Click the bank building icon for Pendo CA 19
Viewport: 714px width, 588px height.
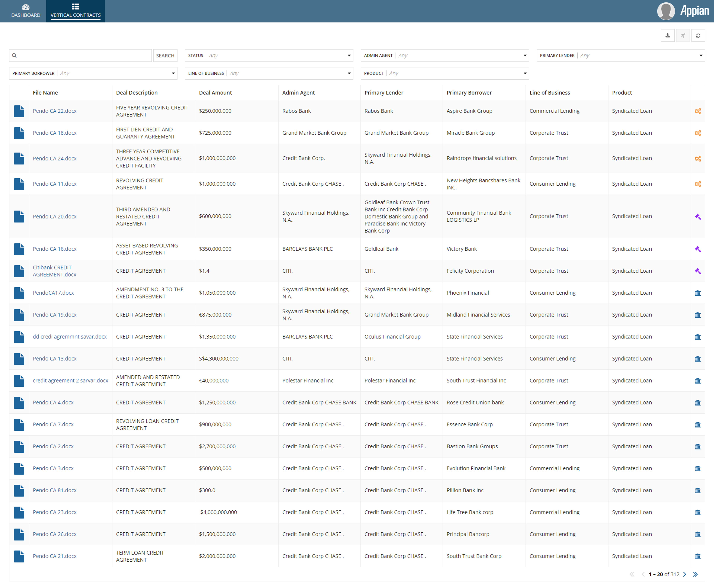point(698,315)
